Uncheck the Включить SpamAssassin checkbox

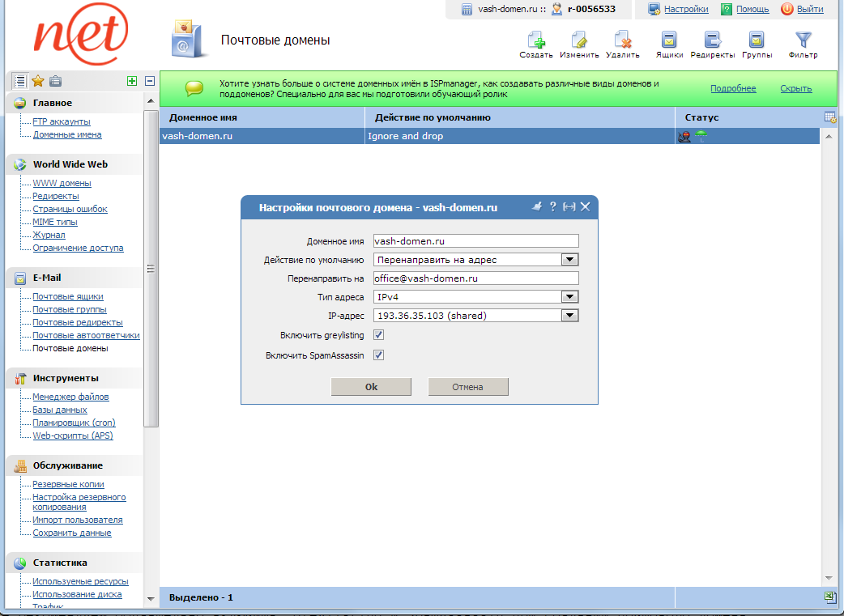point(378,355)
